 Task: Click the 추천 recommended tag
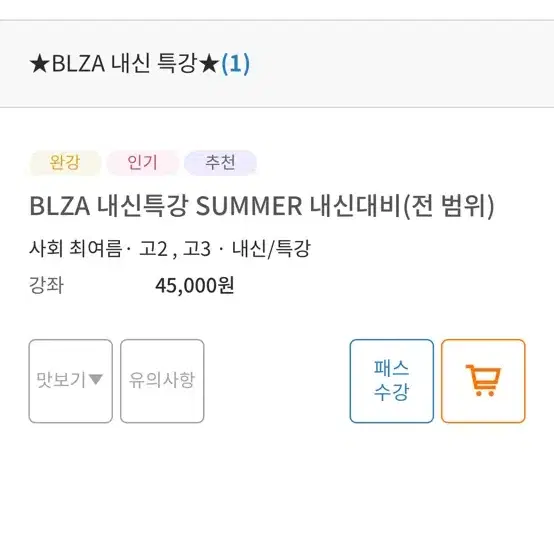pos(220,163)
